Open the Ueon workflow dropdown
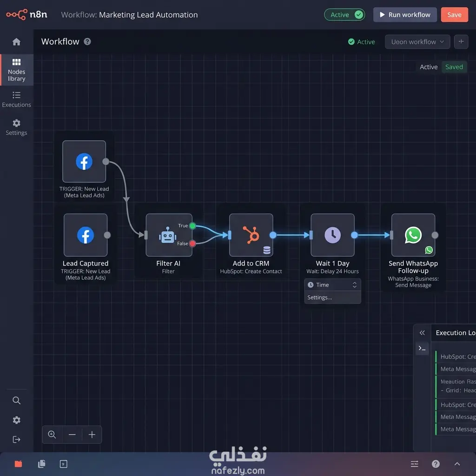This screenshot has height=476, width=476. coord(417,42)
